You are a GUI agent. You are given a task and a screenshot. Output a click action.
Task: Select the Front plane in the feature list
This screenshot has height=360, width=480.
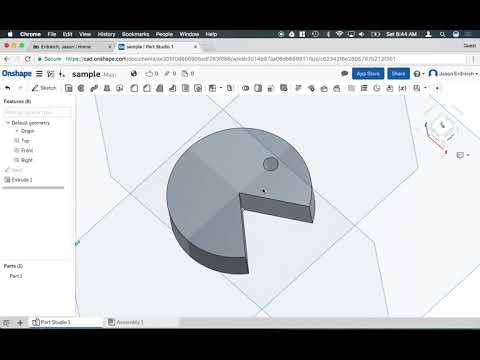point(27,150)
